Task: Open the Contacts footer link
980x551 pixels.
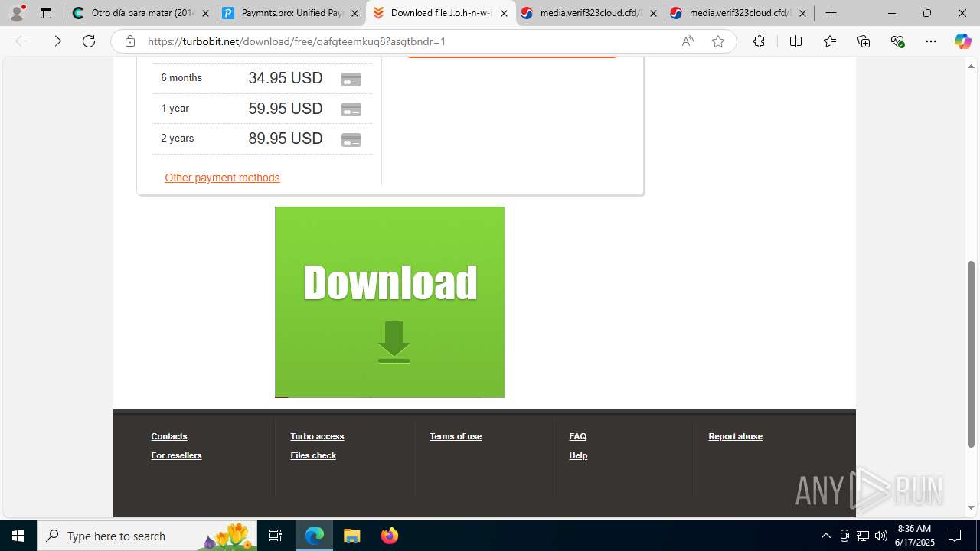Action: pos(169,436)
